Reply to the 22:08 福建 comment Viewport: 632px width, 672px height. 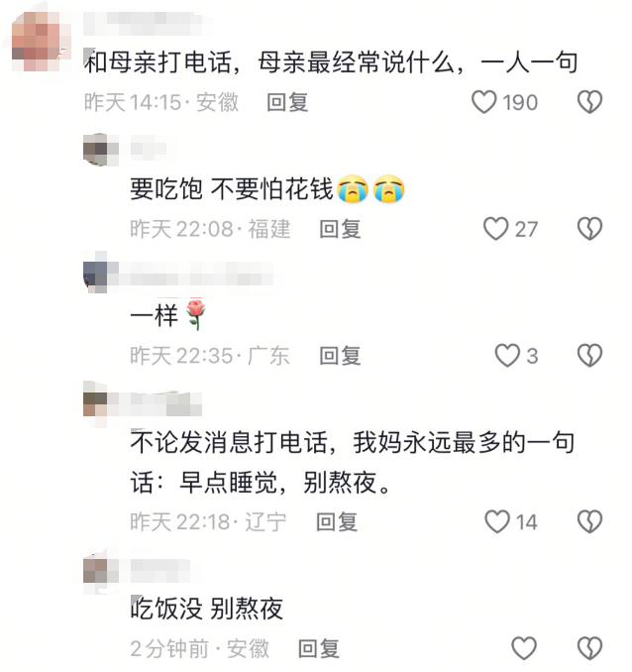(340, 229)
